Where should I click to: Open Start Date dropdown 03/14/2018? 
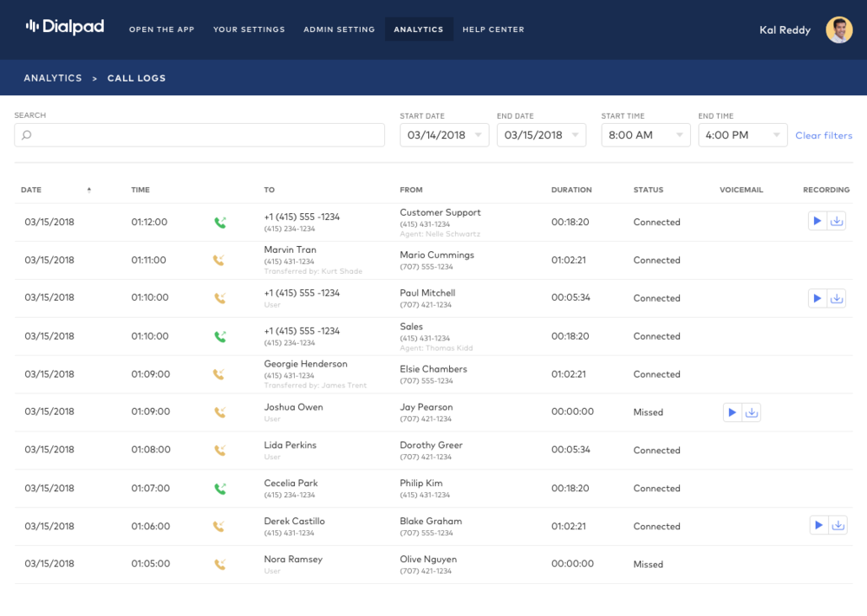pyautogui.click(x=444, y=135)
